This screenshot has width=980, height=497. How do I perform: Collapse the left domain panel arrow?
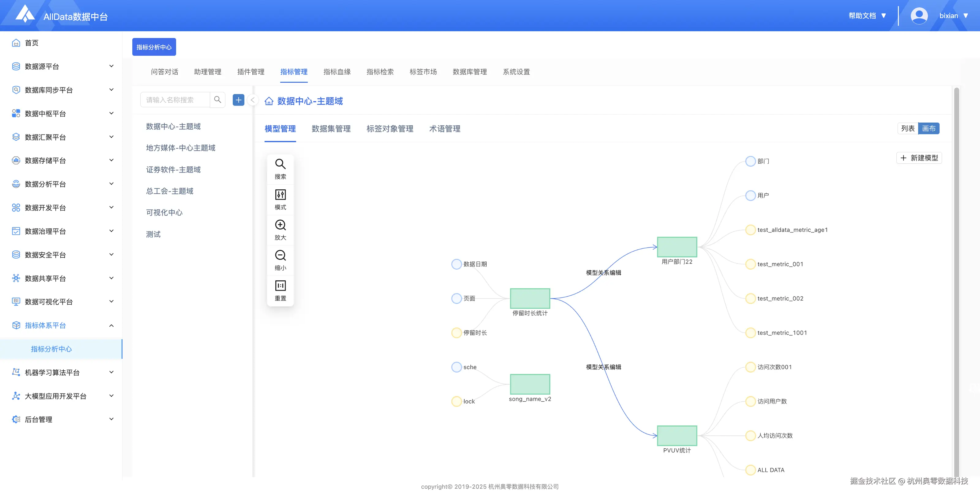253,100
